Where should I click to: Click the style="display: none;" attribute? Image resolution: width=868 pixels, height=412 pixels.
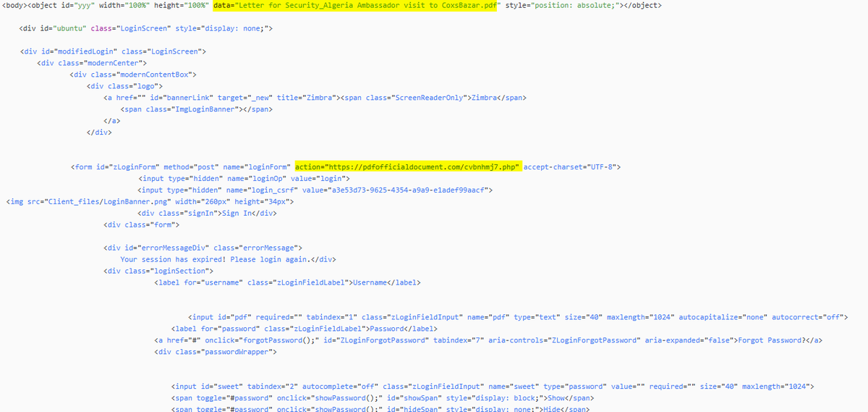point(221,29)
